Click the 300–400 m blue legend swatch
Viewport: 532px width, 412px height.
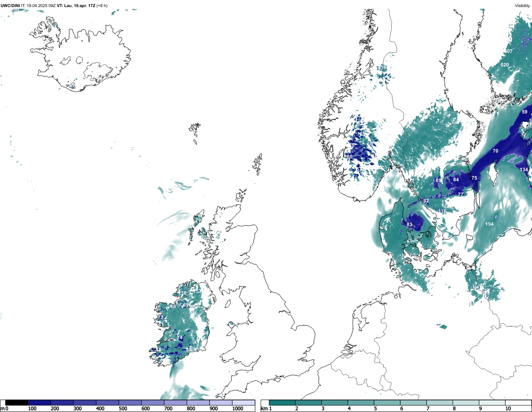pyautogui.click(x=85, y=402)
